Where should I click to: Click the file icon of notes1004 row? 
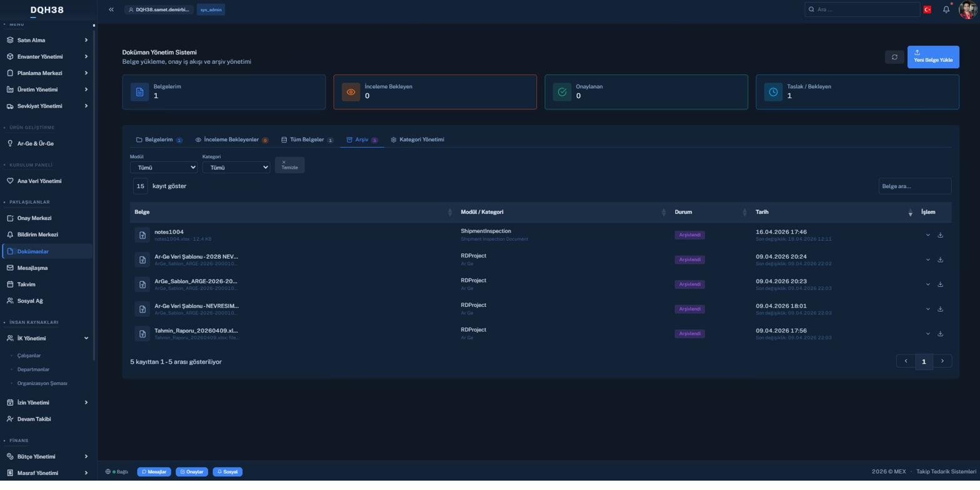(x=142, y=235)
